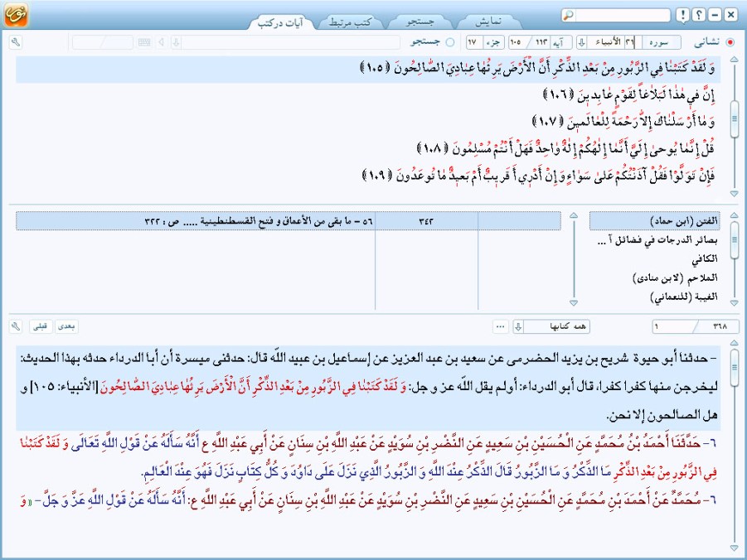Click the juz number field showing ١٧
The height and width of the screenshot is (560, 747).
pyautogui.click(x=473, y=42)
